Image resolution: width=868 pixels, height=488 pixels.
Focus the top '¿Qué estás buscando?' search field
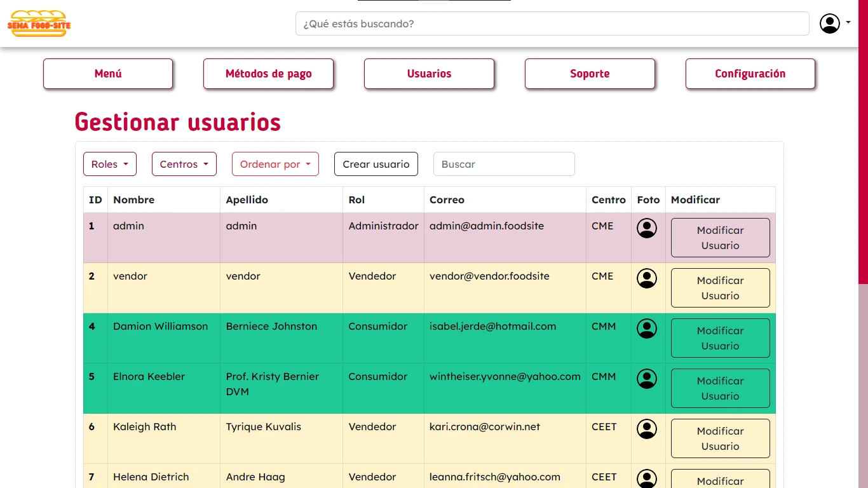[x=552, y=24]
